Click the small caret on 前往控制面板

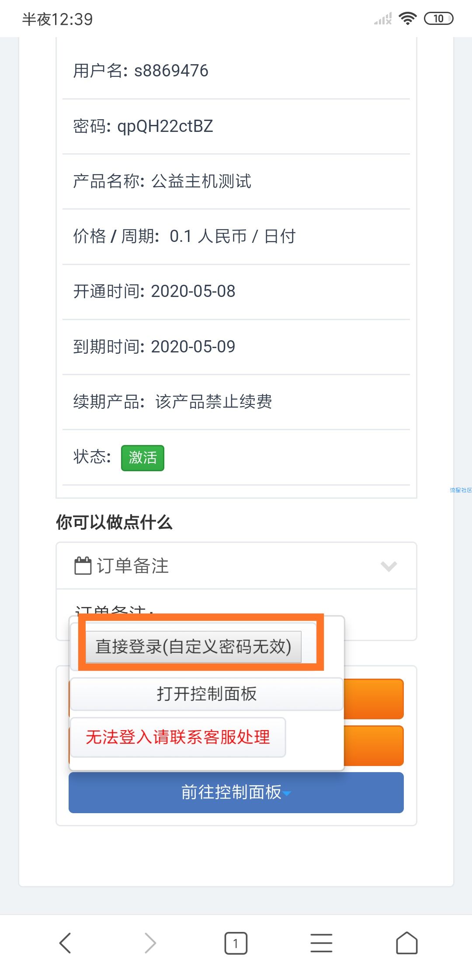click(x=287, y=794)
